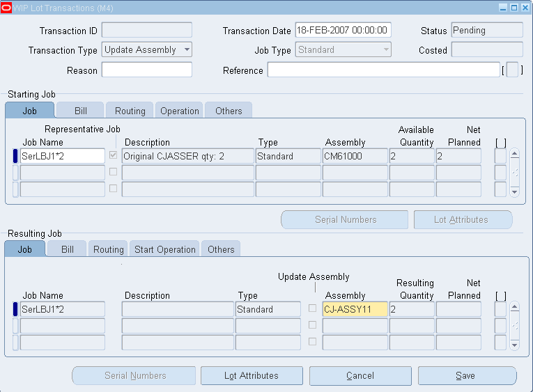Click the Oracle icon in the title bar
The height and width of the screenshot is (392, 533).
click(x=6, y=8)
